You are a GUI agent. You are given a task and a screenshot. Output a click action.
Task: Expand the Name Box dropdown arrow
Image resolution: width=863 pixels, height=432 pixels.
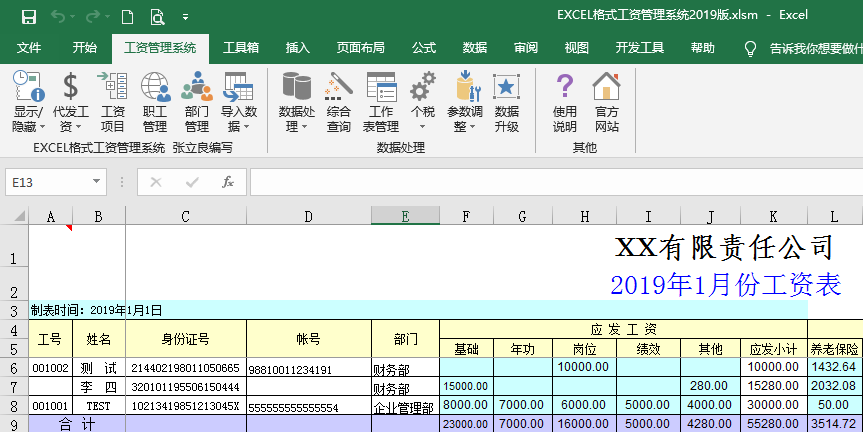(97, 182)
